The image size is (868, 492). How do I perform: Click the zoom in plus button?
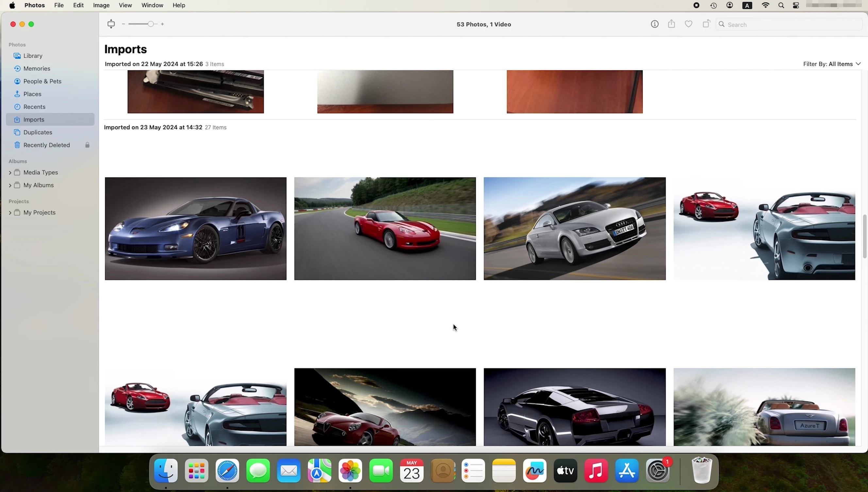pyautogui.click(x=162, y=24)
